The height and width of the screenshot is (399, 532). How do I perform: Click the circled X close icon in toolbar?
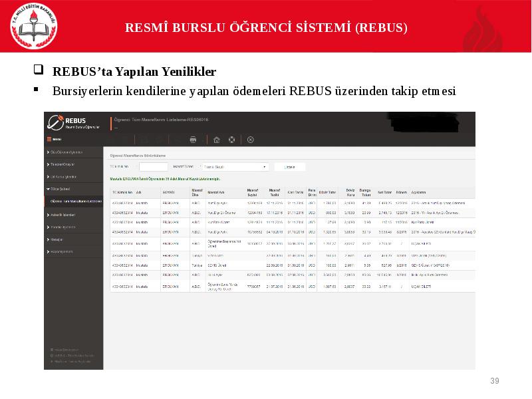pos(251,140)
